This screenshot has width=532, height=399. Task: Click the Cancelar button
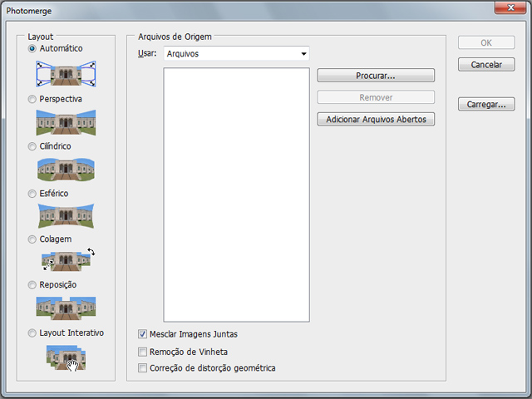coord(486,65)
